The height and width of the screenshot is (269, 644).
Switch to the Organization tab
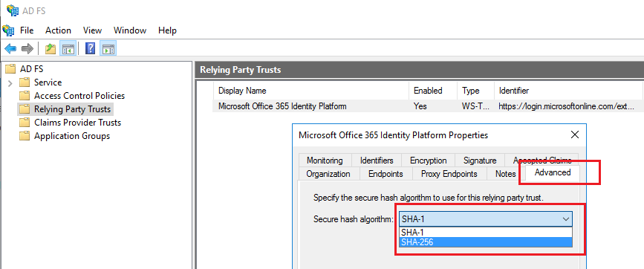(328, 174)
